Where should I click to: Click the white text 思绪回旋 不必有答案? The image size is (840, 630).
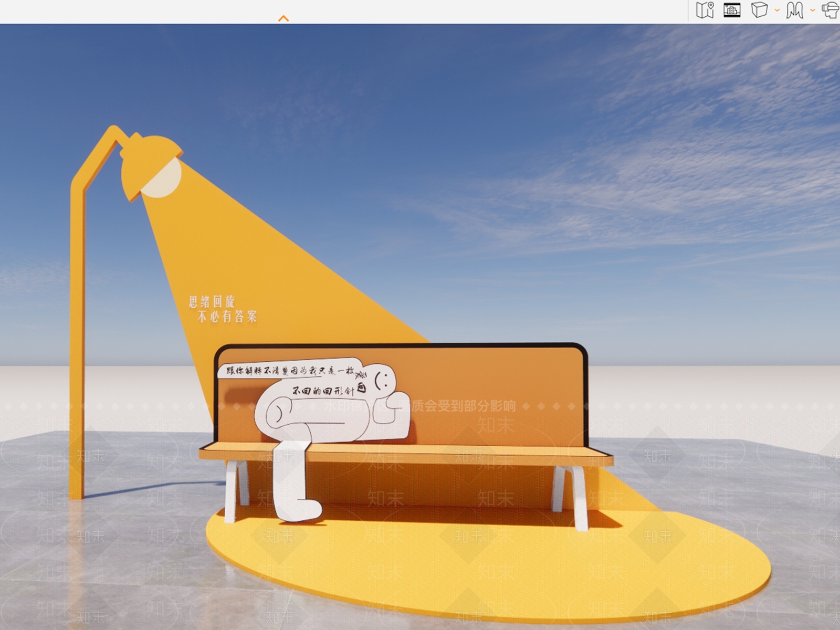pos(223,309)
